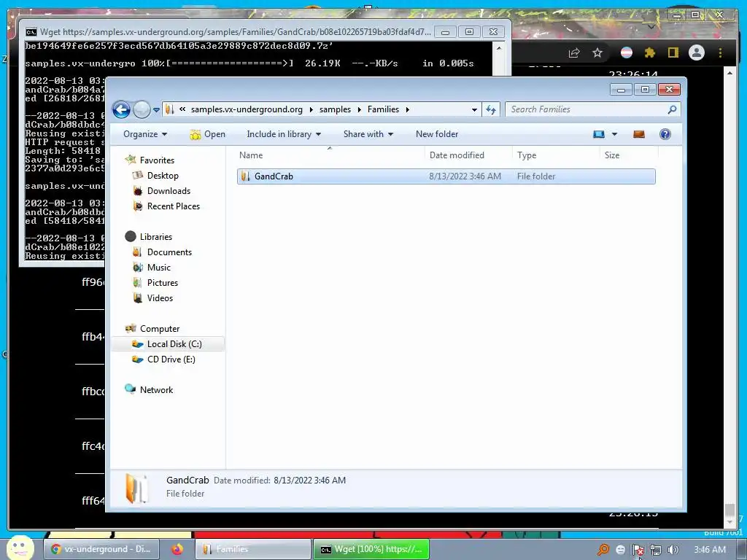
Task: Open Chrome extensions puzzle icon
Action: (x=650, y=52)
